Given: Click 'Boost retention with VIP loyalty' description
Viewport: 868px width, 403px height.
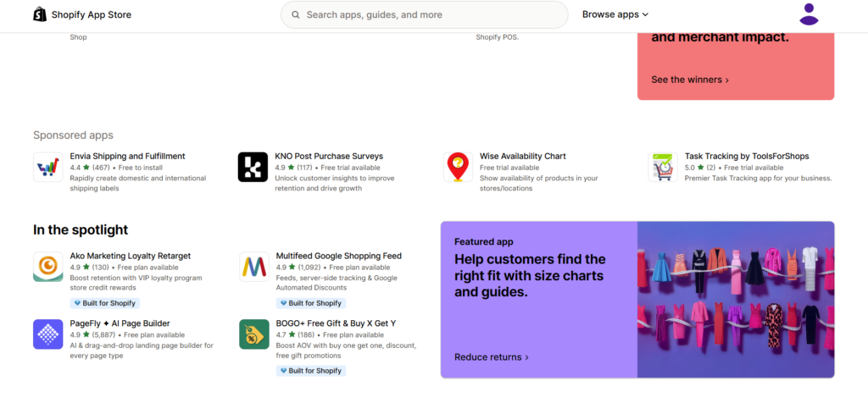Looking at the screenshot, I should tap(136, 283).
